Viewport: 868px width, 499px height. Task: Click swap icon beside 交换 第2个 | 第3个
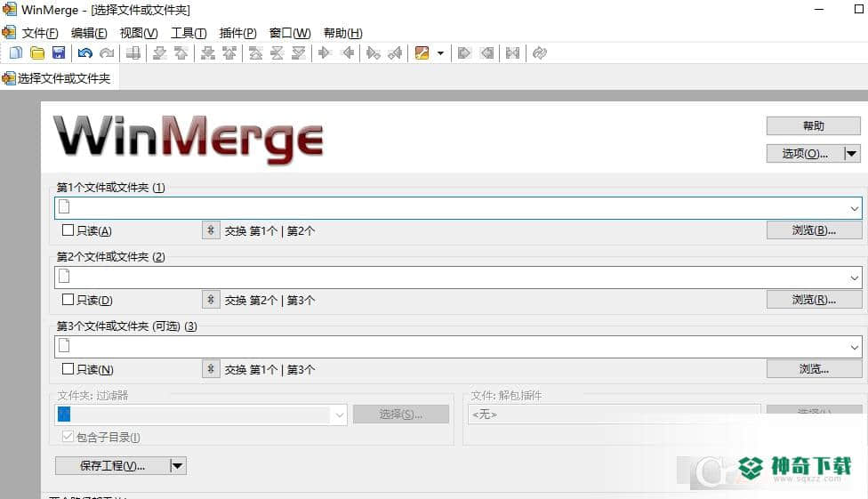pos(211,300)
